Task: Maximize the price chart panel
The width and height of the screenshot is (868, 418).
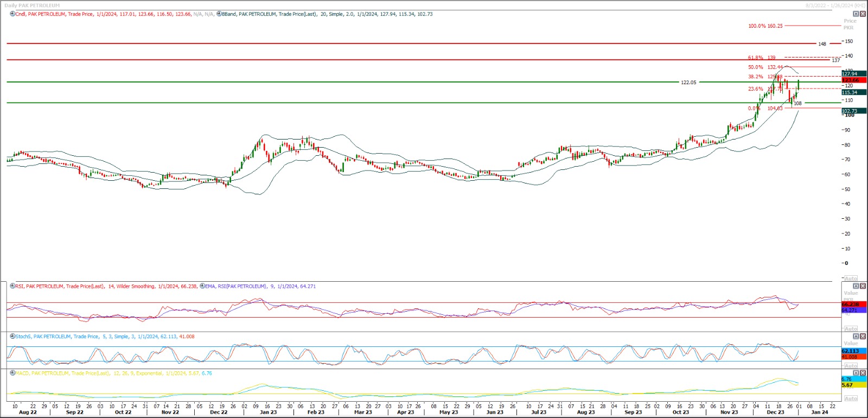Action: [x=856, y=14]
